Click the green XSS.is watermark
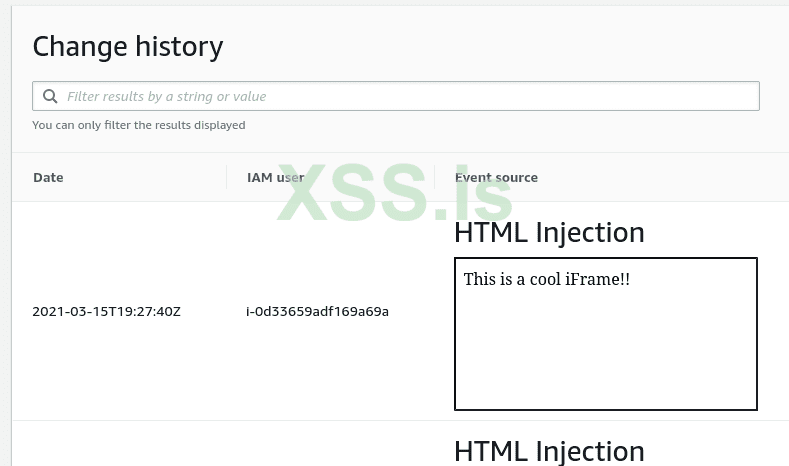 pyautogui.click(x=395, y=195)
